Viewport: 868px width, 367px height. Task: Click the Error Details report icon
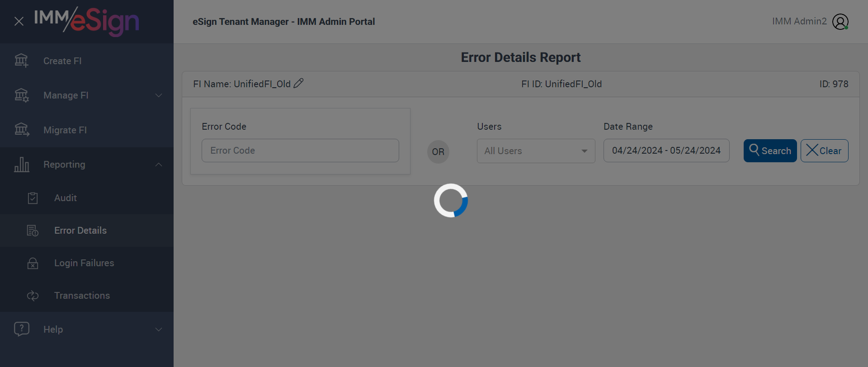[x=33, y=231]
